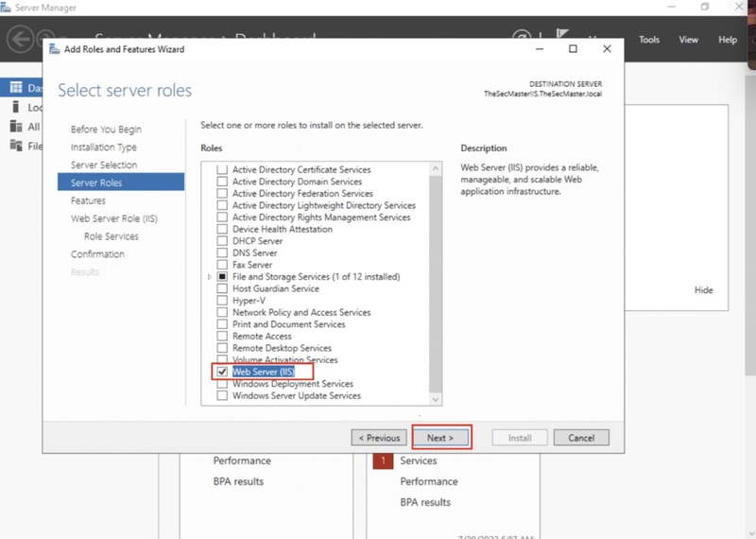756x539 pixels.
Task: Select the Web Server (IIS) role label
Action: tap(264, 372)
